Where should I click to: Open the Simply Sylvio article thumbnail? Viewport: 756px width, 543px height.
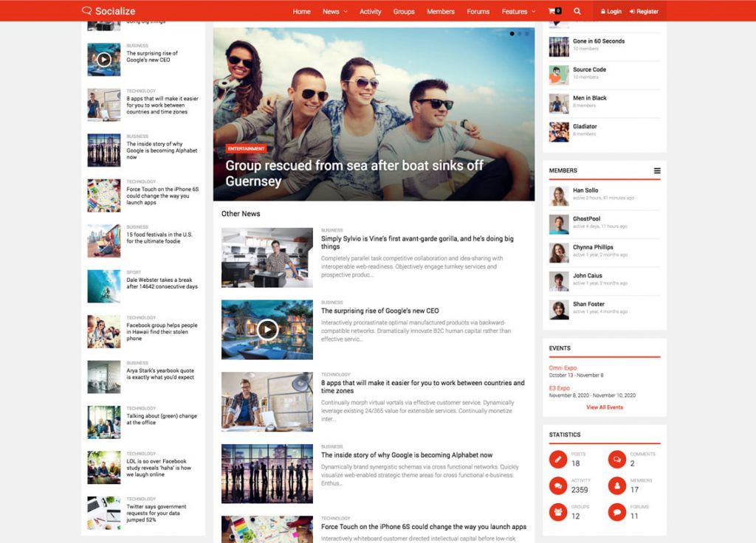[267, 257]
